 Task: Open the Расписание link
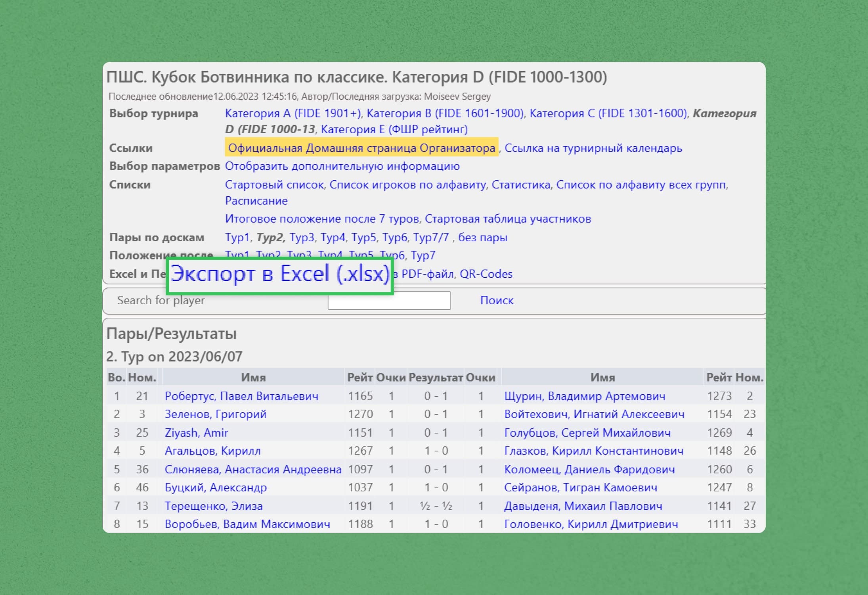click(x=256, y=201)
